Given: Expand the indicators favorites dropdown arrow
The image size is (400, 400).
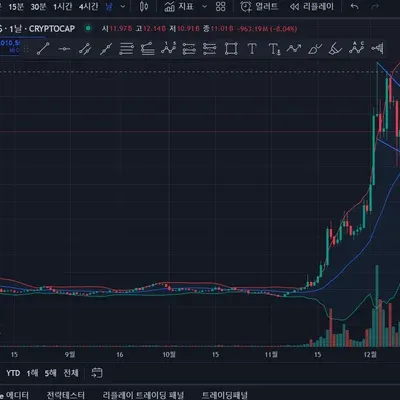Looking at the screenshot, I should 205,7.
